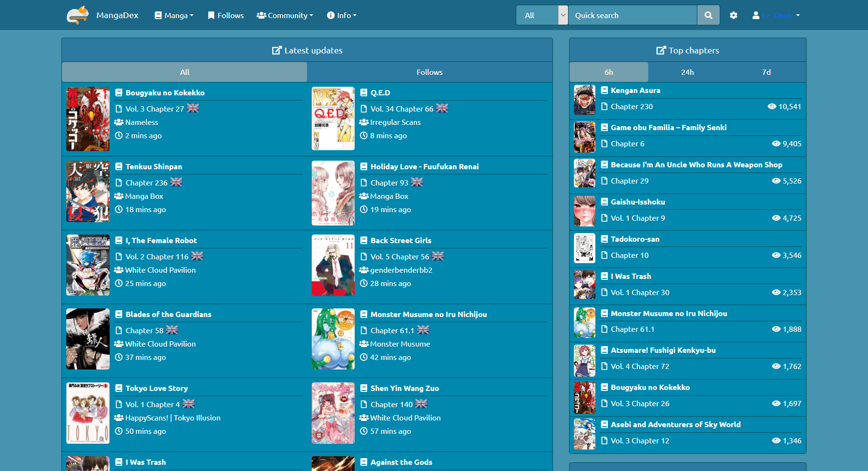Viewport: 868px width, 471px height.
Task: Click the clock icon showing 2 mins ago
Action: [119, 135]
